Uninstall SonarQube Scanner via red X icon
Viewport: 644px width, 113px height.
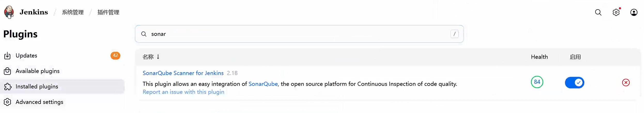click(626, 83)
